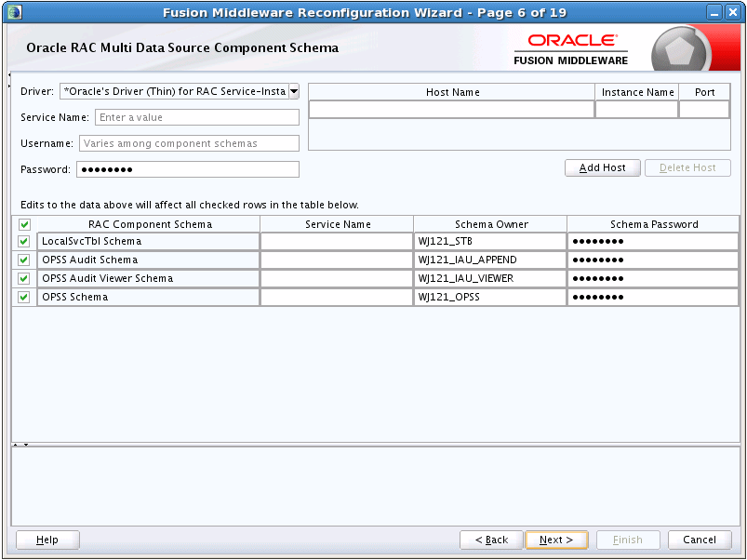Screen dimensions: 747x560
Task: Select the LocalSvcTbl Schema row name
Action: pos(149,242)
